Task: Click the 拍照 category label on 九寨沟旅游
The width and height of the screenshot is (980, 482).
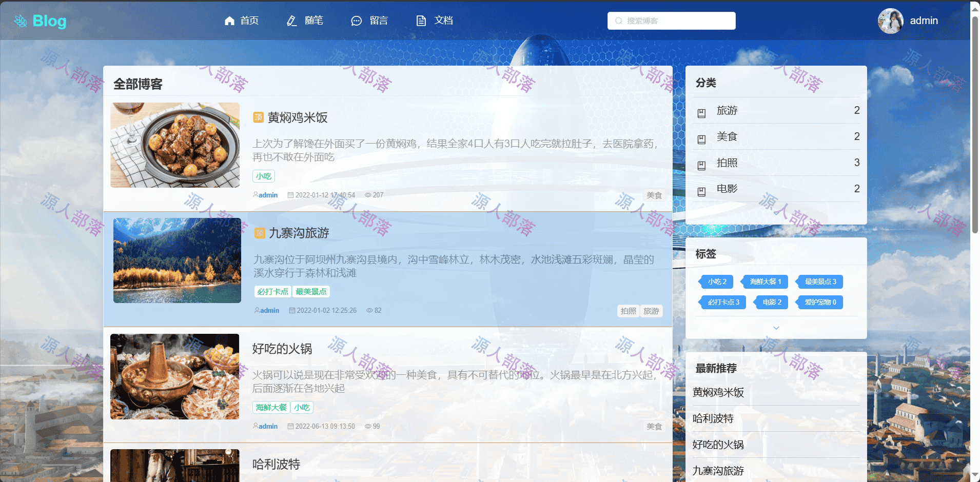Action: click(629, 311)
